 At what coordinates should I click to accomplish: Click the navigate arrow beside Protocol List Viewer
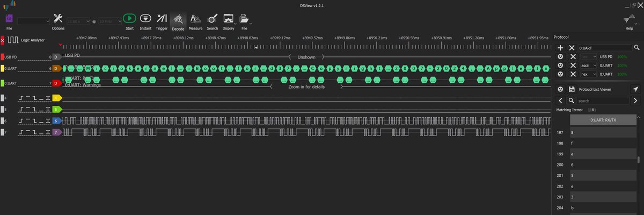[x=636, y=89]
